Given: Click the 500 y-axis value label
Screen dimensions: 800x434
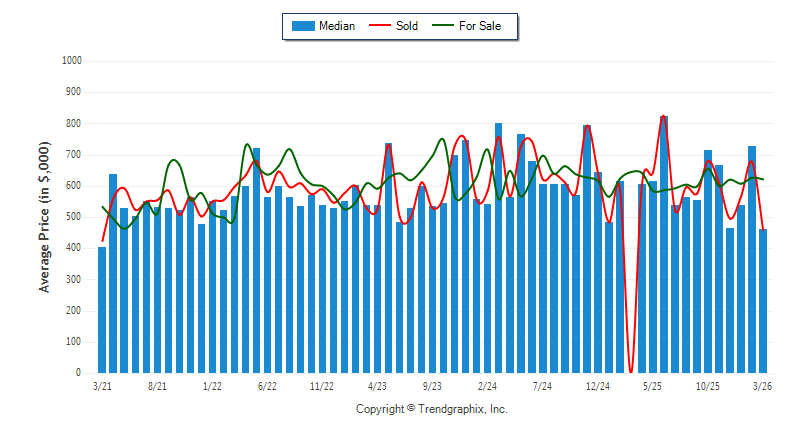Looking at the screenshot, I should click(73, 217).
